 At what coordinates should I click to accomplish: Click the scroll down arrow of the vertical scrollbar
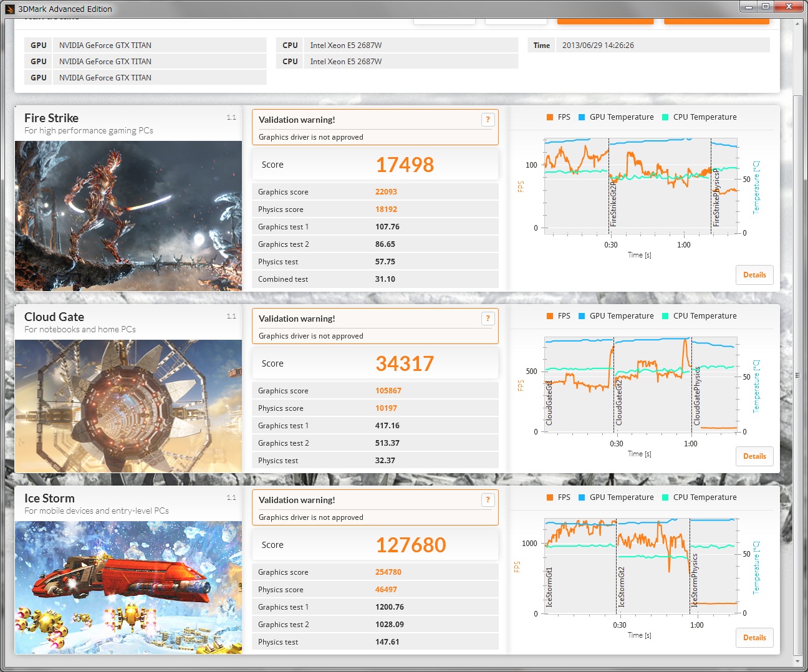[797, 661]
